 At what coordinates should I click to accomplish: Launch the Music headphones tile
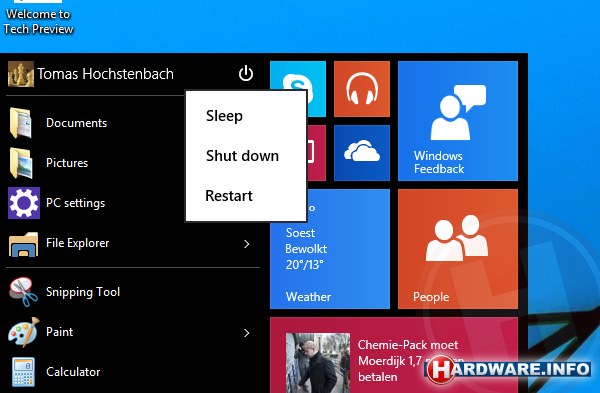click(362, 89)
